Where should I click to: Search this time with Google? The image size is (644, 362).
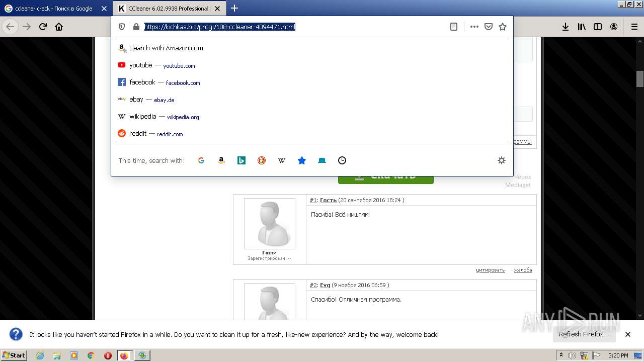201,160
